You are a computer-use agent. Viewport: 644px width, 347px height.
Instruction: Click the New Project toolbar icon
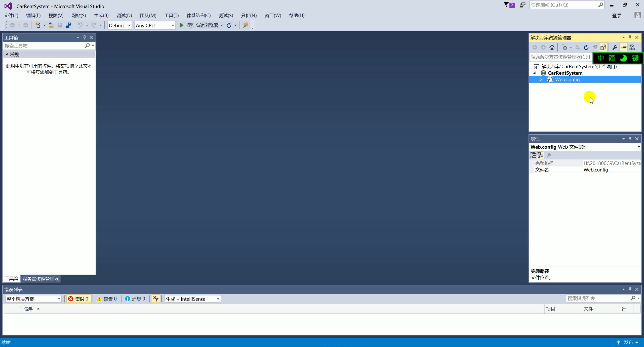pyautogui.click(x=38, y=25)
